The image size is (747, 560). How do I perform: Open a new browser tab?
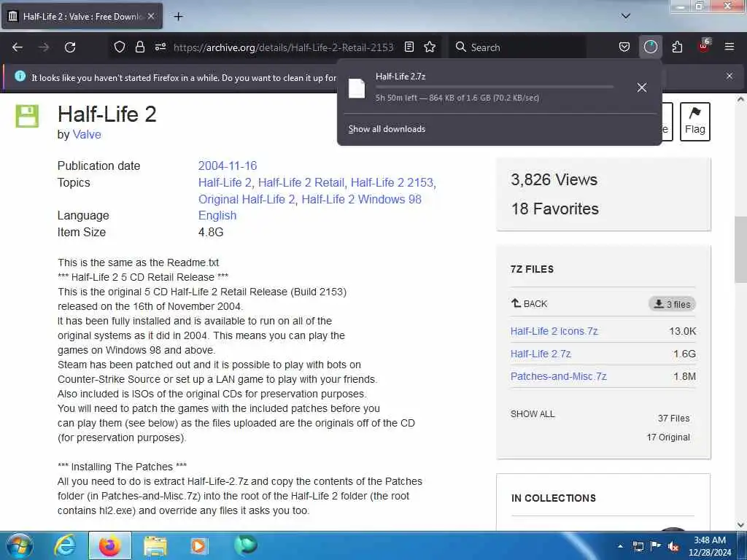[x=178, y=17]
